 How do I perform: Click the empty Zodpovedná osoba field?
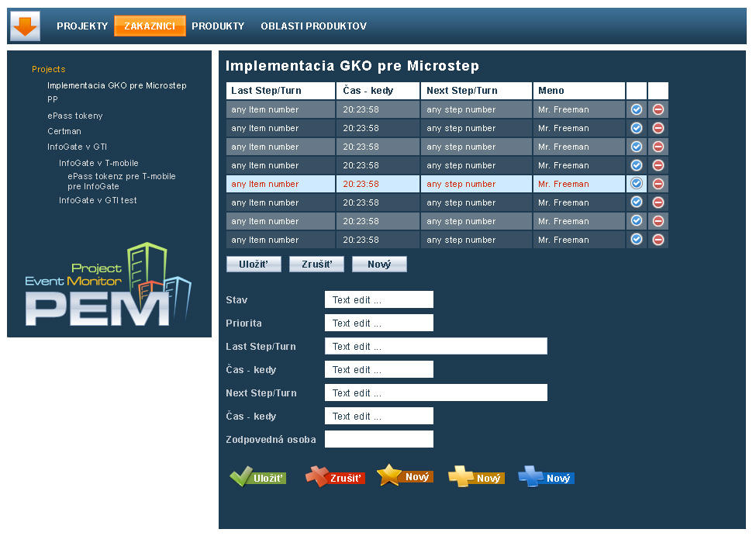click(379, 439)
